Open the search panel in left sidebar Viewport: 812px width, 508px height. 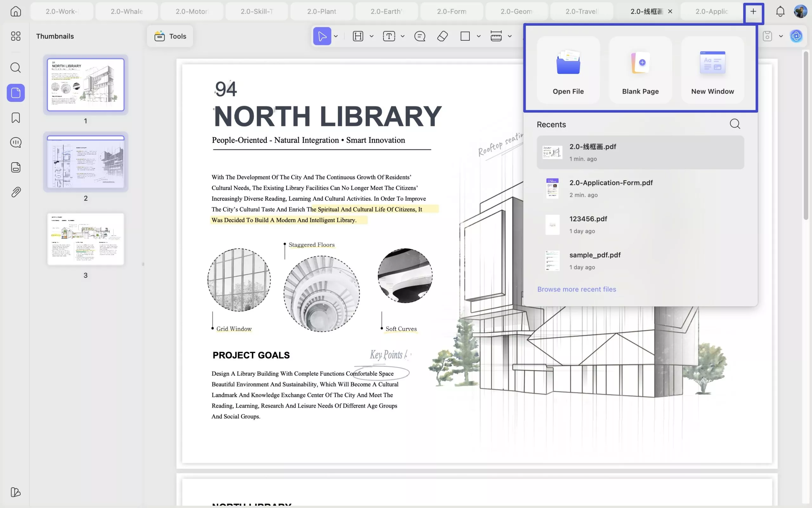16,68
